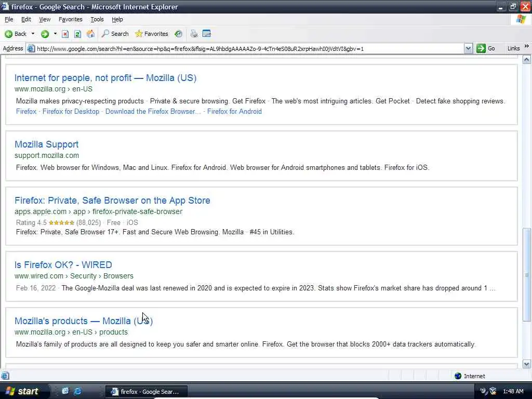Click the IE icon in title bar

(5, 6)
